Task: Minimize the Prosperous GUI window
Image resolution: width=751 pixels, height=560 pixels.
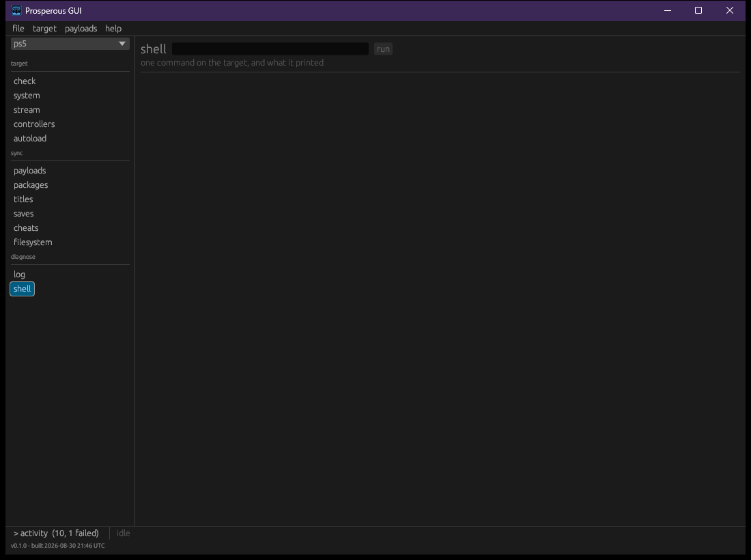Action: [668, 10]
